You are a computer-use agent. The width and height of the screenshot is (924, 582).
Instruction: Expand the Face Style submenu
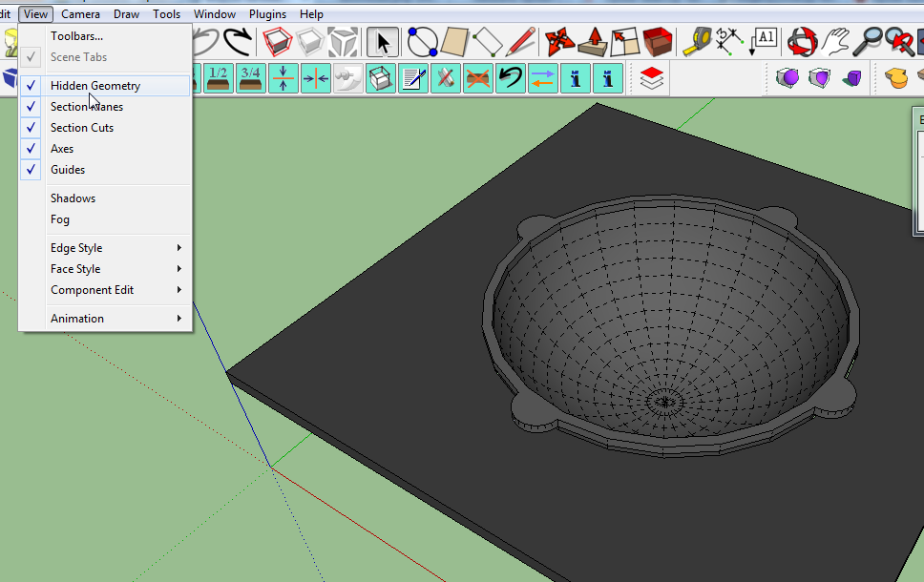(x=75, y=269)
